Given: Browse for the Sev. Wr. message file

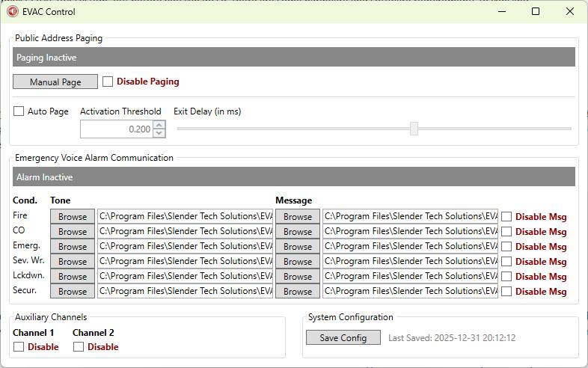Looking at the screenshot, I should coord(298,262).
